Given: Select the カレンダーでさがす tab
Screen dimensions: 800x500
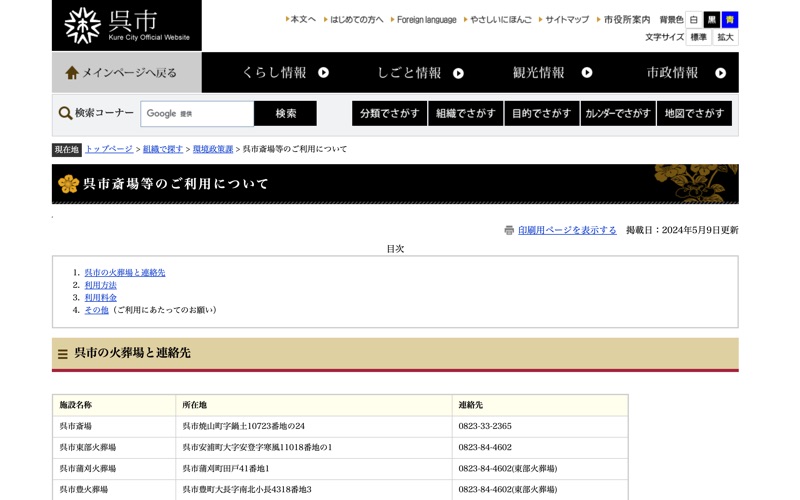Looking at the screenshot, I should click(x=618, y=113).
